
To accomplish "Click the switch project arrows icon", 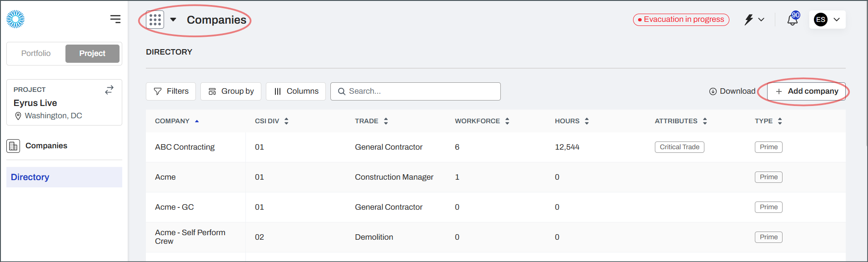I will (109, 90).
